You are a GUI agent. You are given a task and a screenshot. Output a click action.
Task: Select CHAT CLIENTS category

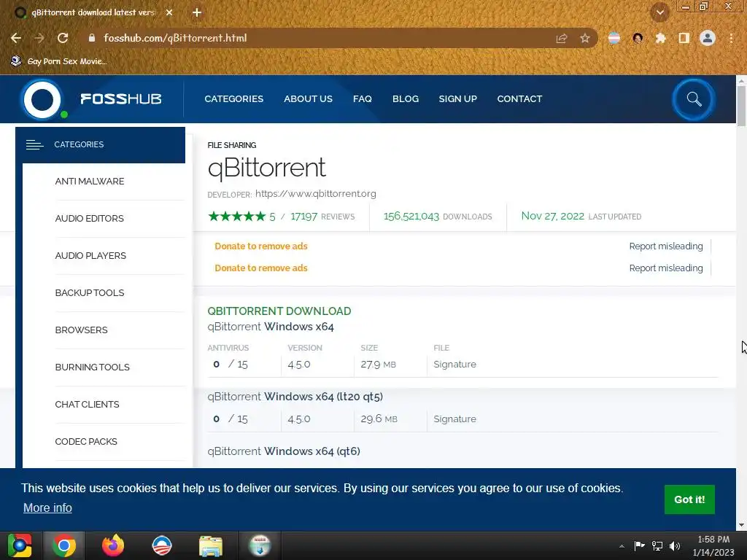[x=88, y=404]
